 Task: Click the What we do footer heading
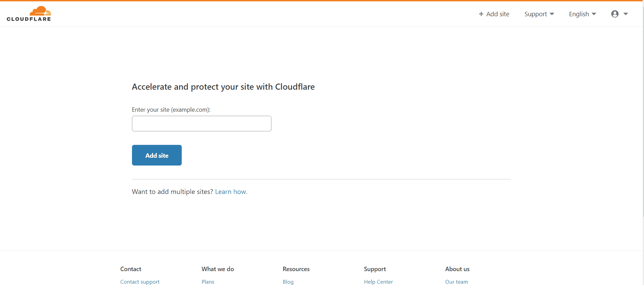[x=218, y=269]
